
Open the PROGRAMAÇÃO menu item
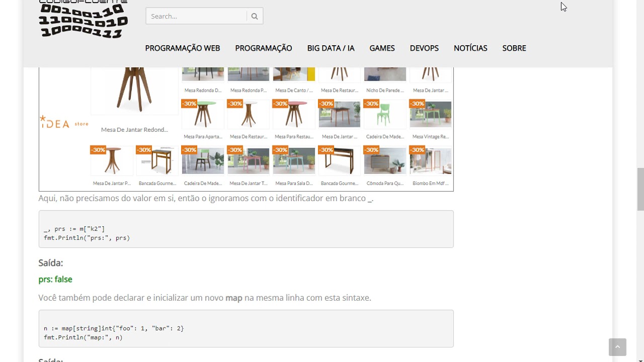[x=264, y=48]
